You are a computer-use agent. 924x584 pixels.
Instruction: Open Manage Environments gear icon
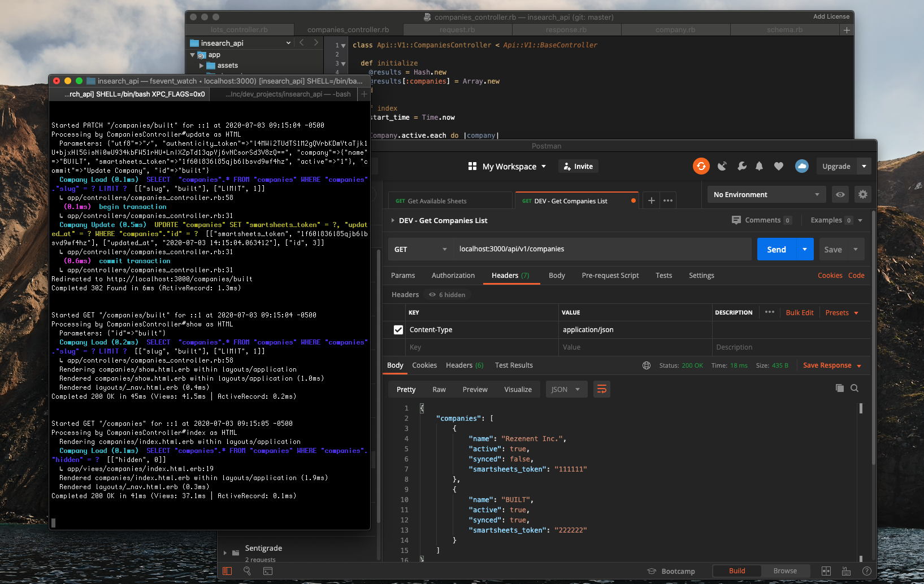862,194
